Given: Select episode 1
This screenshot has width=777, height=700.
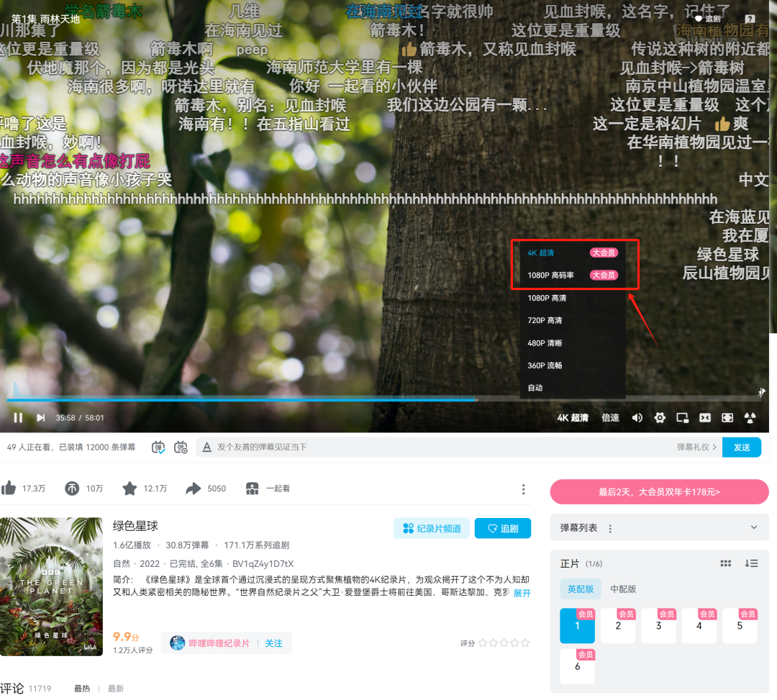Looking at the screenshot, I should (x=577, y=626).
